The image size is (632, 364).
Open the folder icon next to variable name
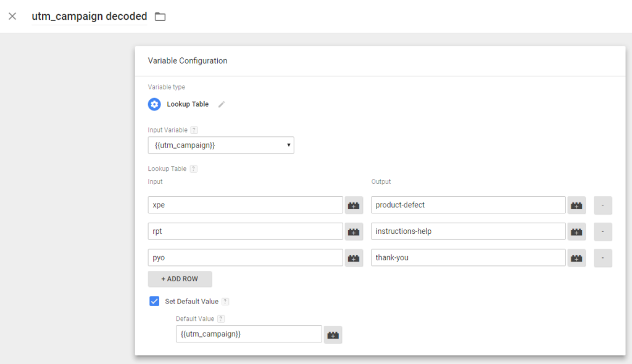tap(160, 17)
